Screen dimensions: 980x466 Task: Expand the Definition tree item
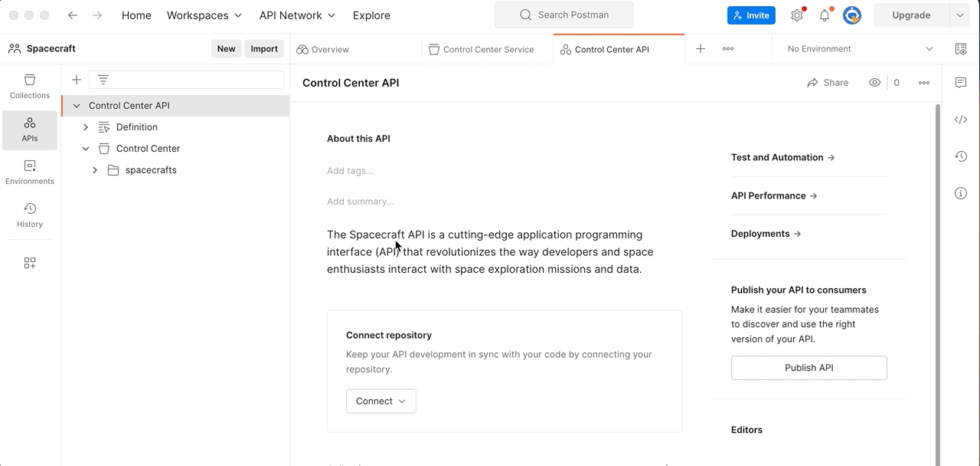86,126
